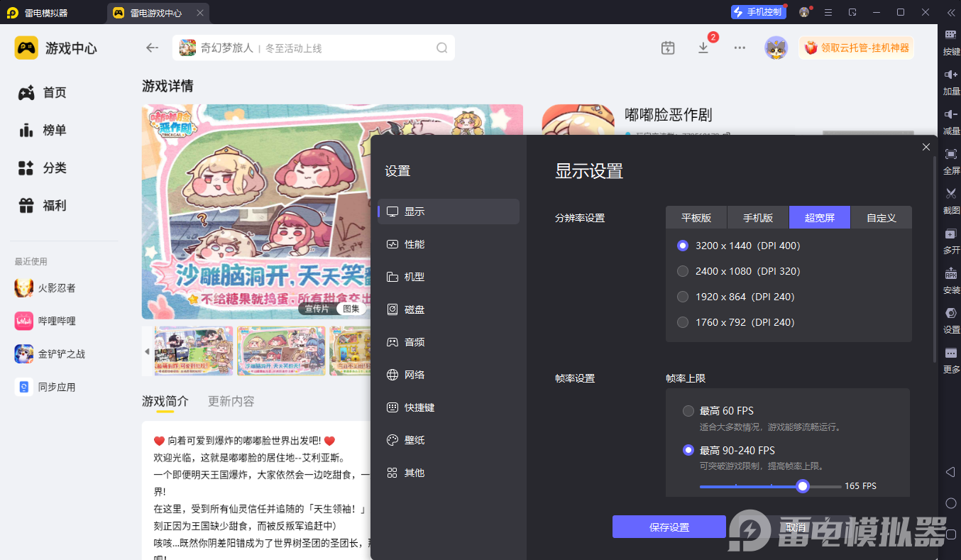
Task: Launch 金铲铲之战 from recent list
Action: [50, 353]
